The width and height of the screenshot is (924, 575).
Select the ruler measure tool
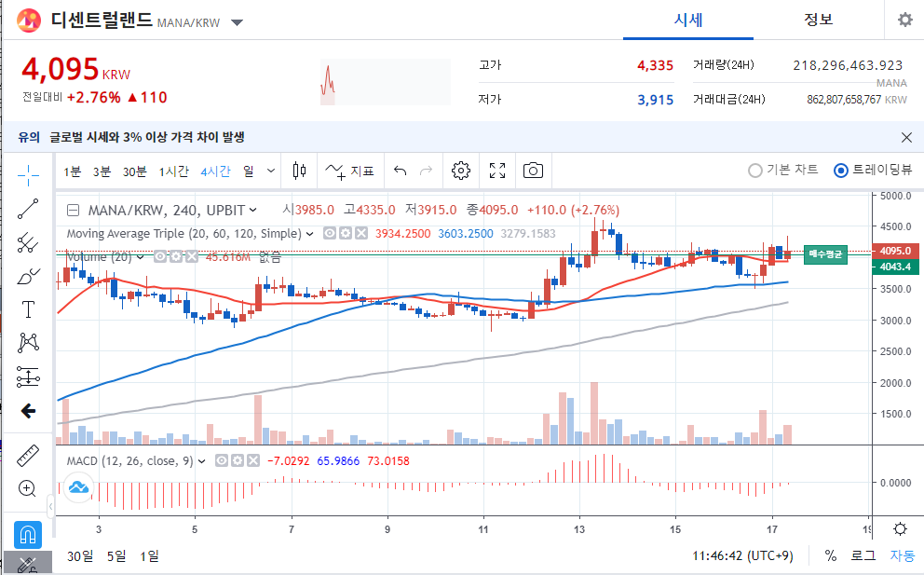28,456
